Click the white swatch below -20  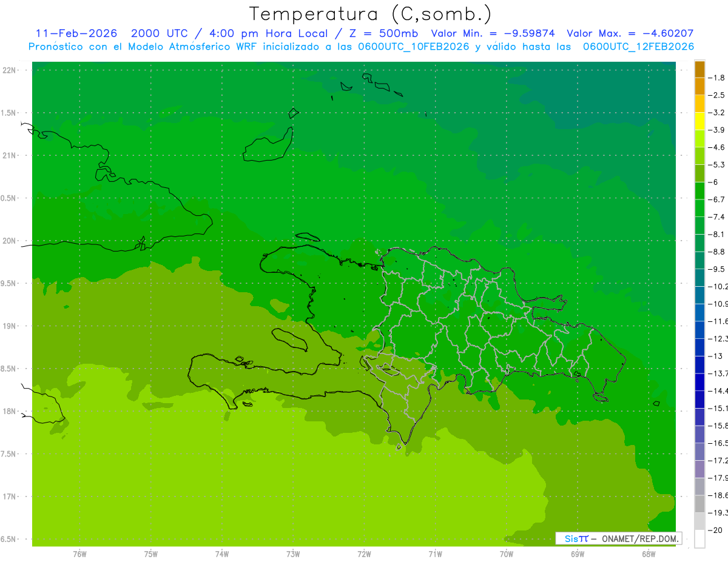click(699, 539)
